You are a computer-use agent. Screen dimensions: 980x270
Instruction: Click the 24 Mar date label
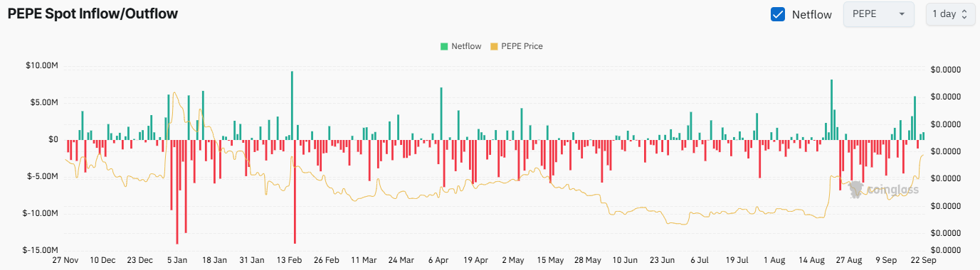pyautogui.click(x=401, y=260)
